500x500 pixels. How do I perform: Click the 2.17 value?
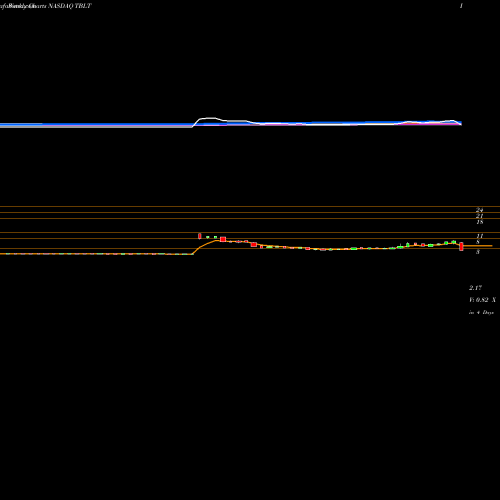point(475,288)
